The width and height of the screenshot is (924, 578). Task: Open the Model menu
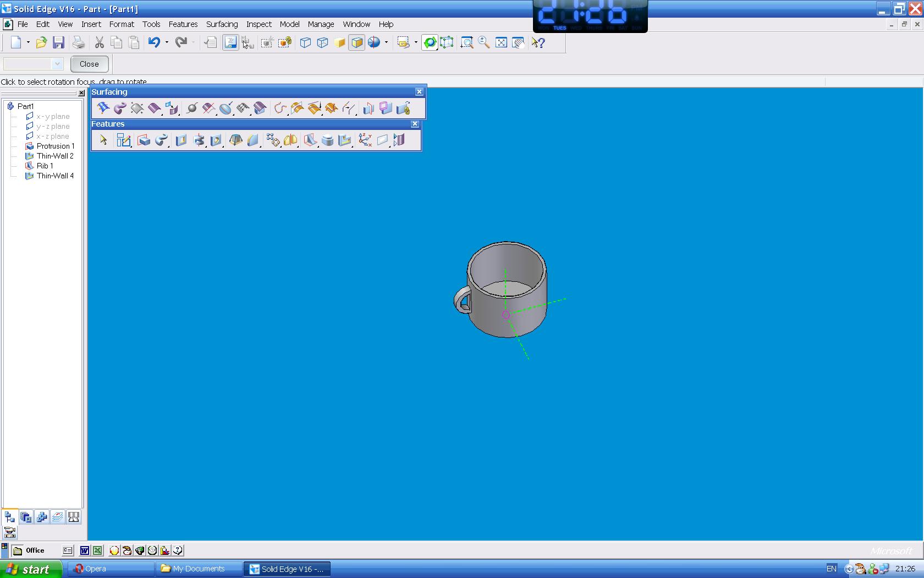[289, 24]
